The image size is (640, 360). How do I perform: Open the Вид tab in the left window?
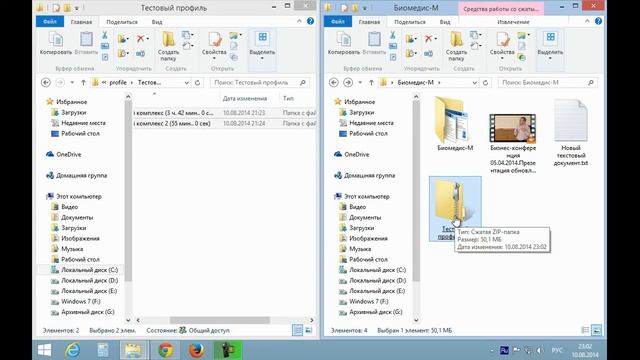point(157,22)
